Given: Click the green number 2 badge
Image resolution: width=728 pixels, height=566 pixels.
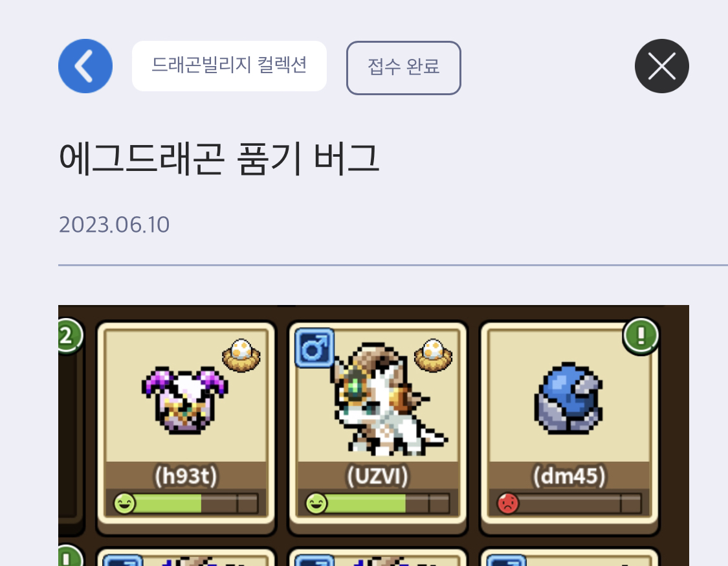Looking at the screenshot, I should 69,336.
